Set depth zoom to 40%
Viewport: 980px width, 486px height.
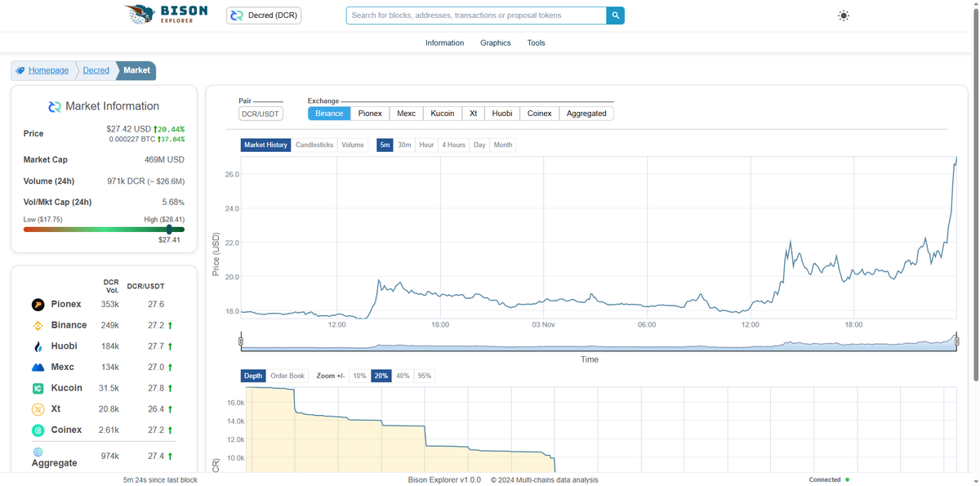403,376
